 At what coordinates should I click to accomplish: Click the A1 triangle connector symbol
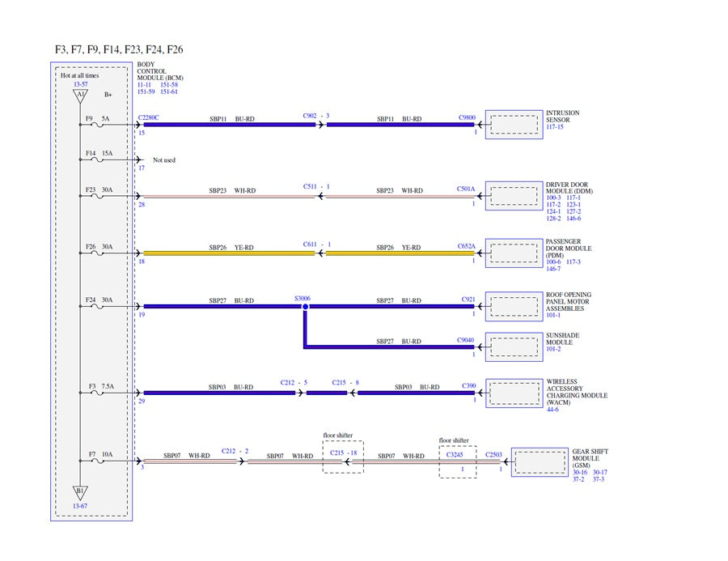click(80, 96)
